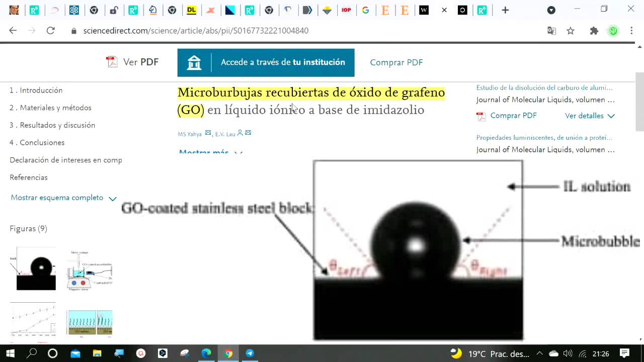Reload the ScienceDirect page

click(50, 31)
